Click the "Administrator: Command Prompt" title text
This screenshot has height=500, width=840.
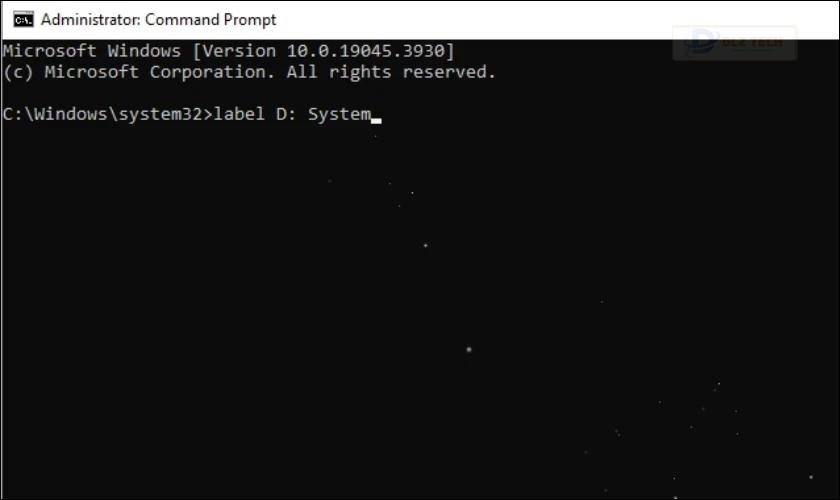(159, 20)
